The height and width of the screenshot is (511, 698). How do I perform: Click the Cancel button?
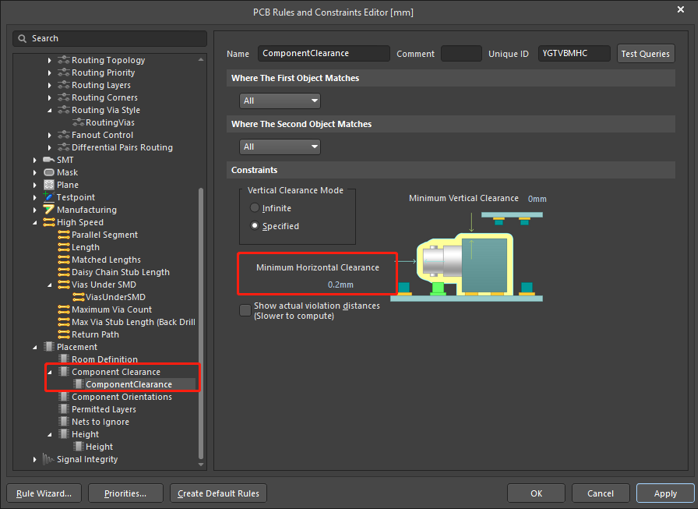[601, 493]
